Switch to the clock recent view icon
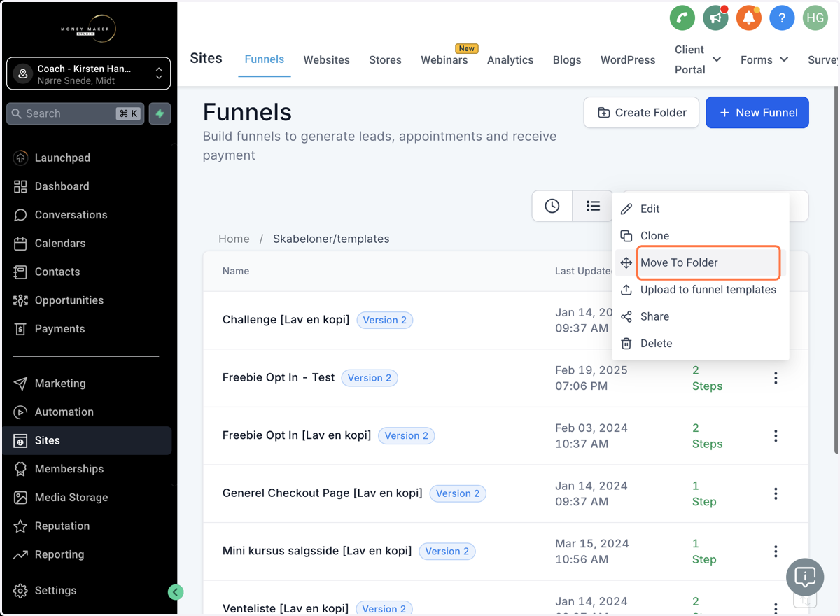The height and width of the screenshot is (616, 840). 552,206
